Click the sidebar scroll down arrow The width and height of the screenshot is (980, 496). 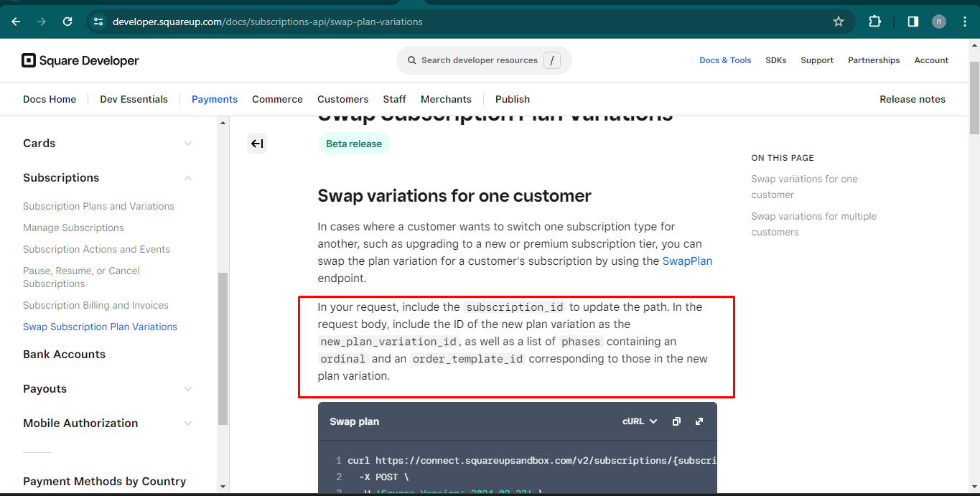pyautogui.click(x=223, y=487)
